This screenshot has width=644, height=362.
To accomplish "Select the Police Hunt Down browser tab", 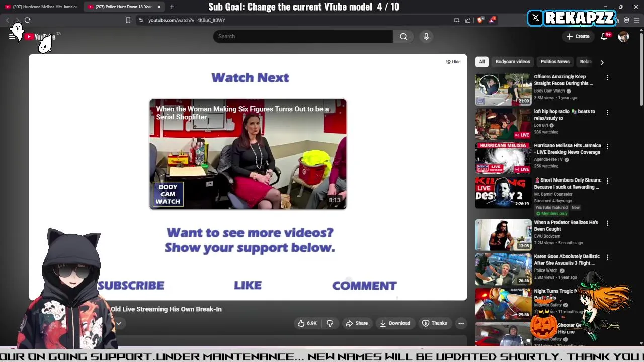I will click(x=124, y=7).
